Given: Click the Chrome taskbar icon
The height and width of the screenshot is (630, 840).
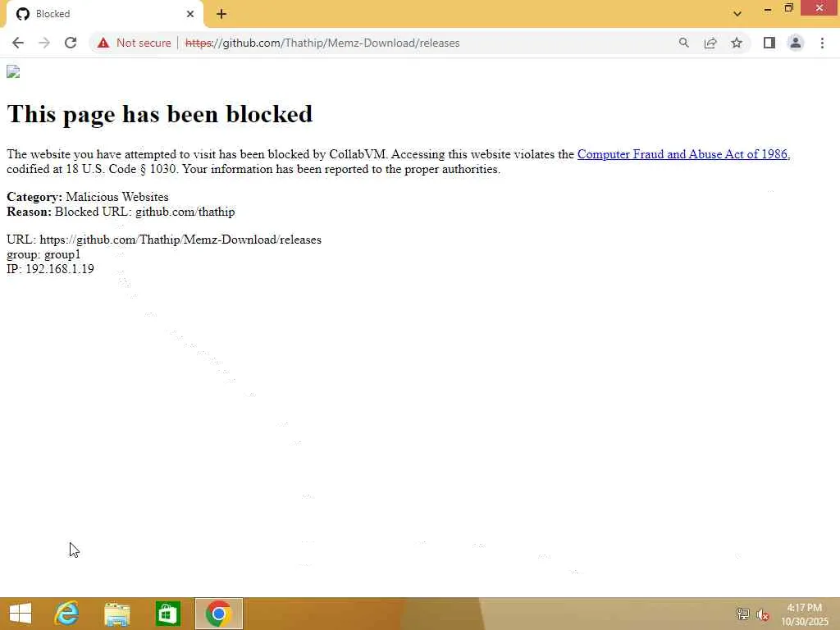Looking at the screenshot, I should 218,614.
